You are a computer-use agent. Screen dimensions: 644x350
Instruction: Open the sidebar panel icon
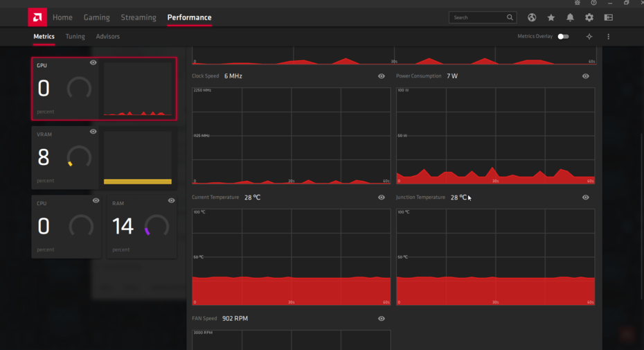coord(609,17)
